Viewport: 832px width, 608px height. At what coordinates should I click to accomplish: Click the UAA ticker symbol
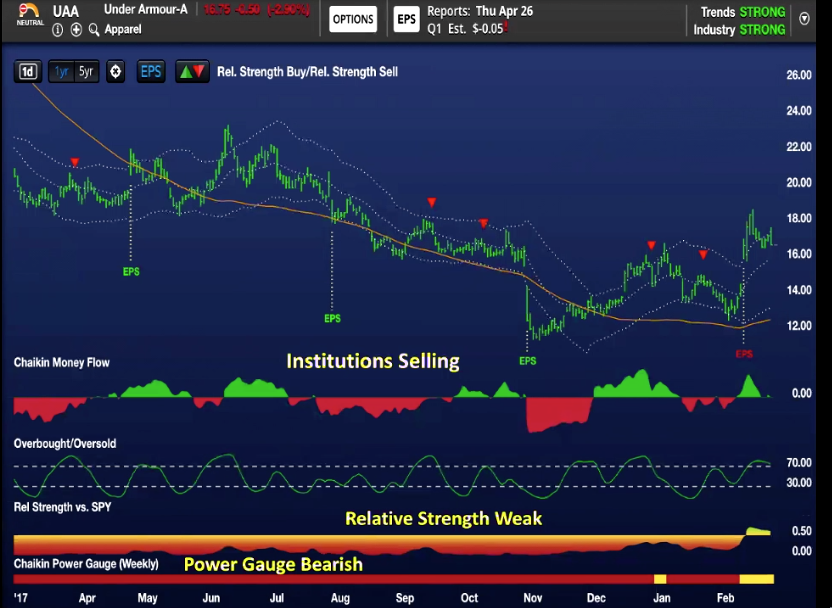pos(66,11)
